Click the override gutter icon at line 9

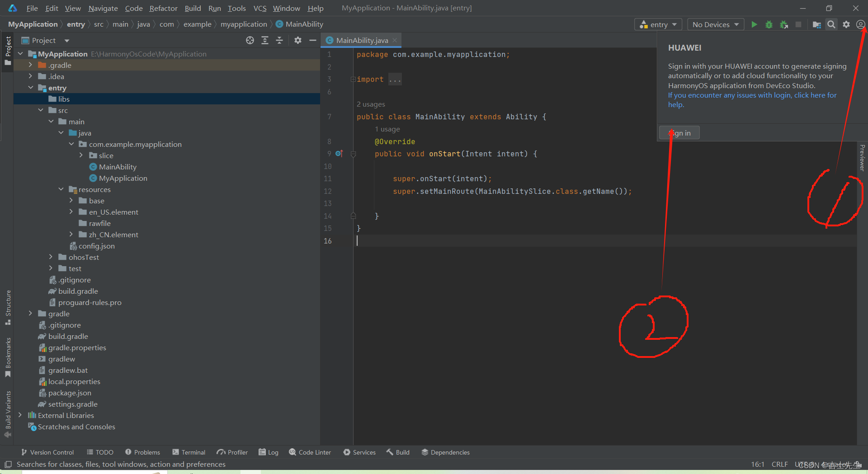[x=339, y=154]
